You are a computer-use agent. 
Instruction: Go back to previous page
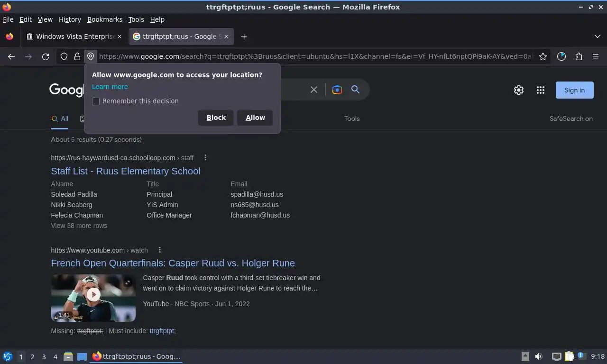(x=11, y=56)
